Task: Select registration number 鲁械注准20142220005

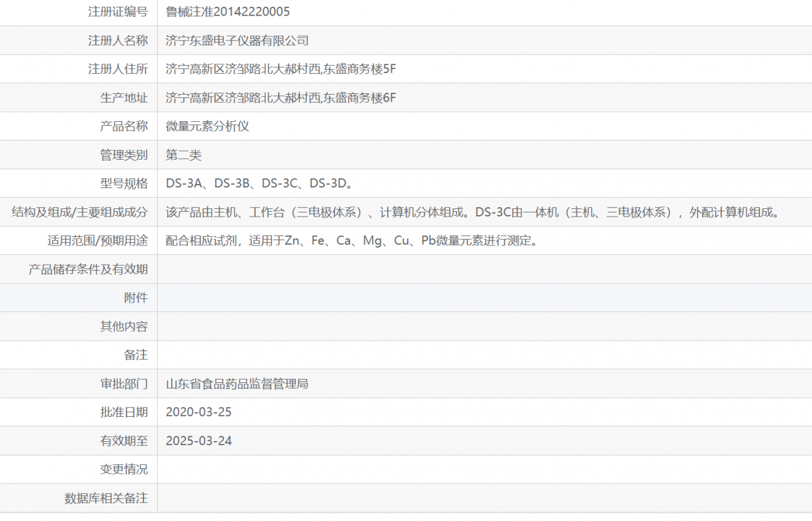Action: [228, 12]
